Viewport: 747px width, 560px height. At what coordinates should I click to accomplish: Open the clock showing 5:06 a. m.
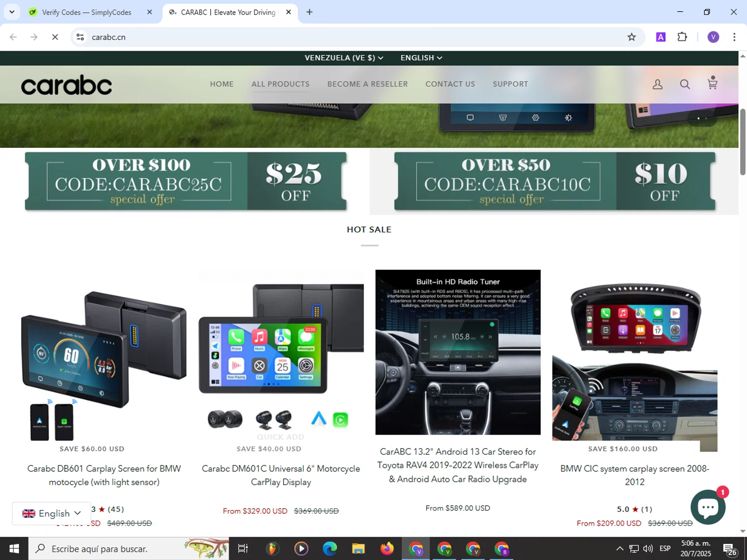click(x=696, y=549)
